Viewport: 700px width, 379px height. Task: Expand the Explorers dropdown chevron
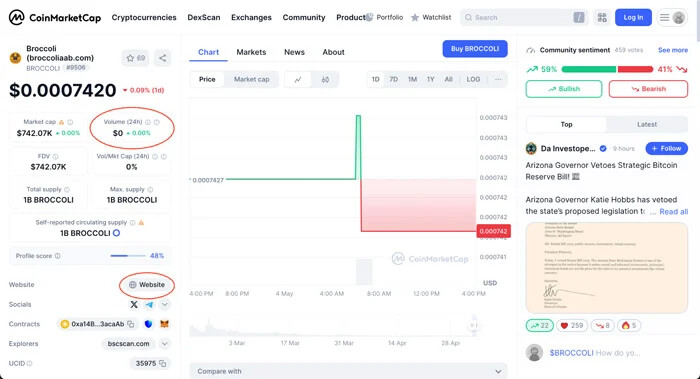click(165, 344)
